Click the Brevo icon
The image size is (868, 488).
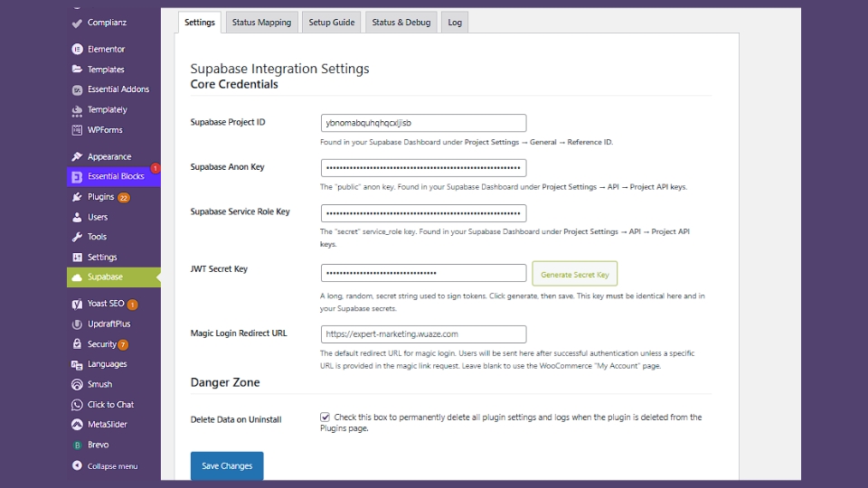(x=77, y=445)
